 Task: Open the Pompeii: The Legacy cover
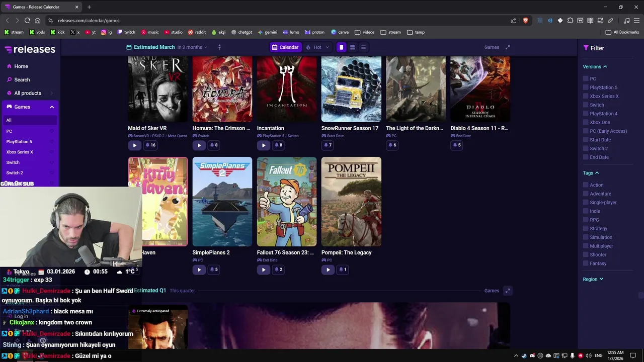351,202
